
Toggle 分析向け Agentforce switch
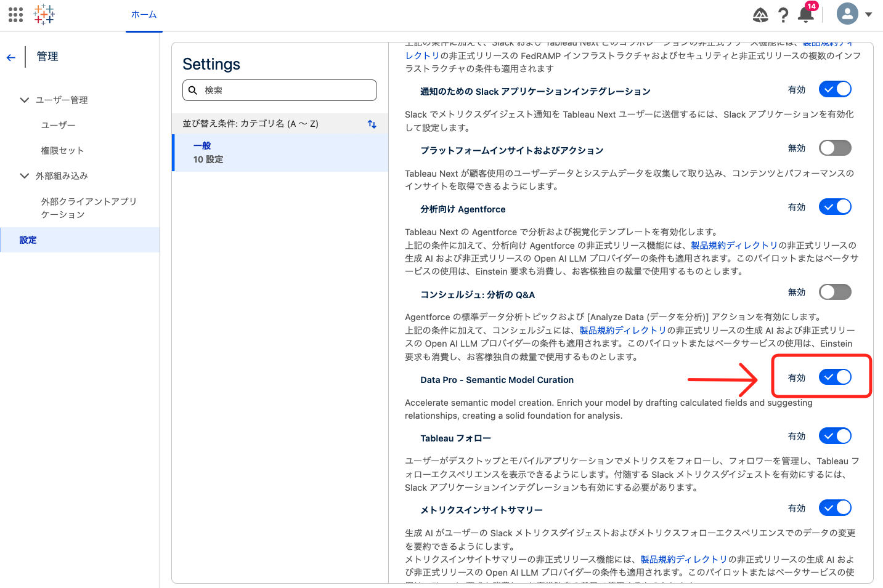pos(835,207)
